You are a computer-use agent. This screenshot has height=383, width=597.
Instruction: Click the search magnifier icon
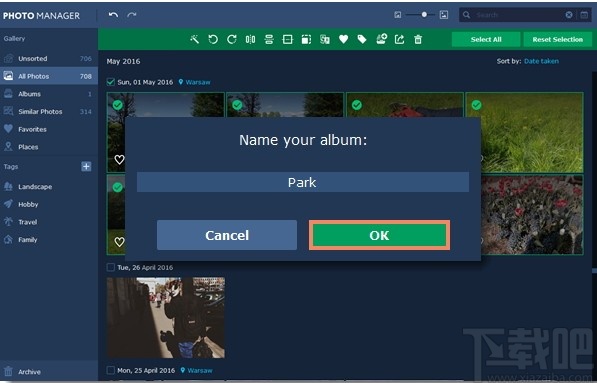tap(466, 15)
